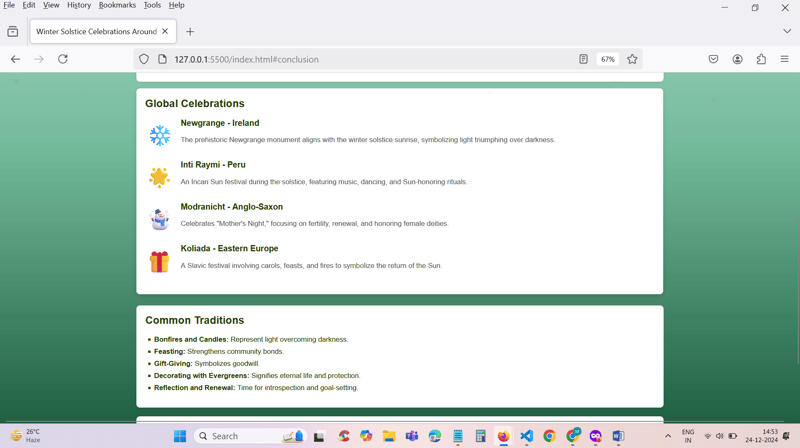Go back to the previous page
800x448 pixels.
click(15, 59)
